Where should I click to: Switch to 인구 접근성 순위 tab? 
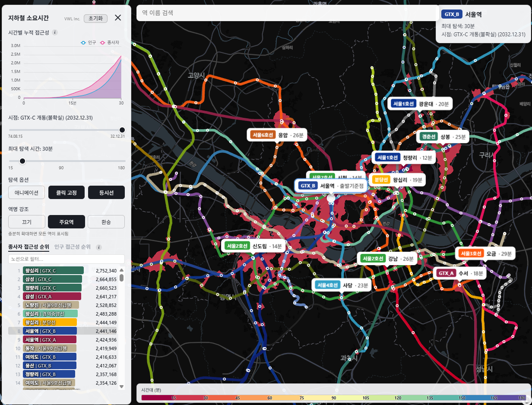coord(73,247)
